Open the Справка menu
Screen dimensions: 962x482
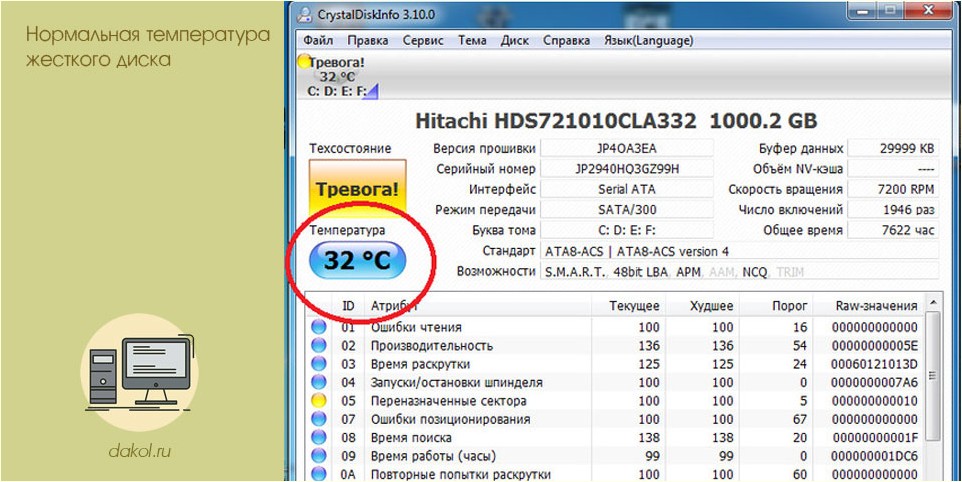(x=566, y=40)
